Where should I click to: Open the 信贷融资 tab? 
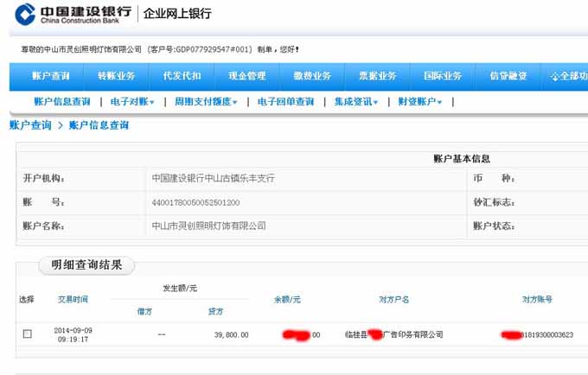pos(508,76)
